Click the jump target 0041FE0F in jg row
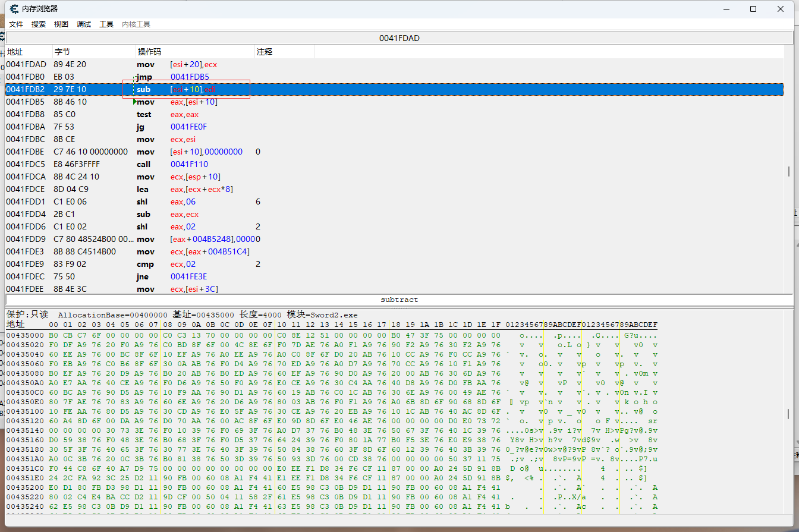The image size is (799, 532). coord(188,127)
